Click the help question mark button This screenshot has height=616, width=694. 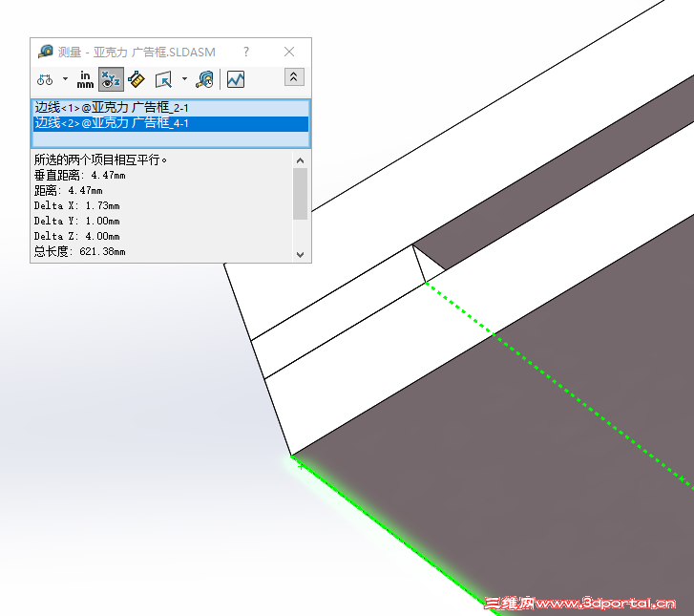tap(246, 52)
